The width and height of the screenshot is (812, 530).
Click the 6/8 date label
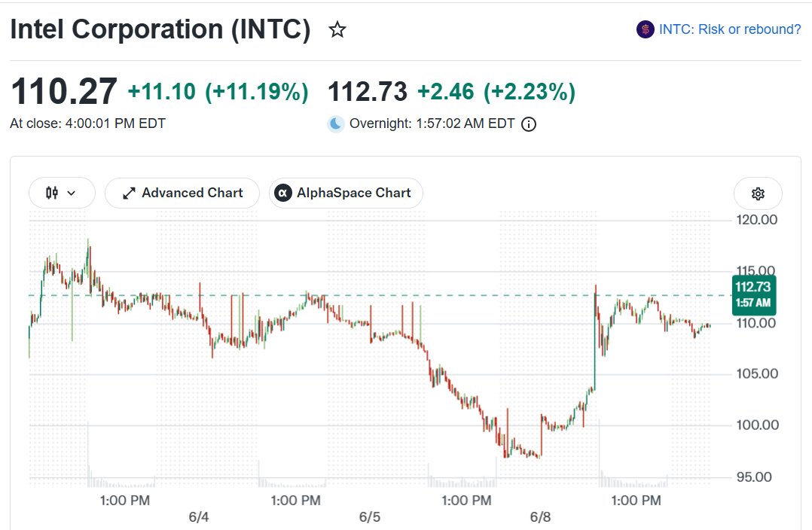pyautogui.click(x=541, y=517)
